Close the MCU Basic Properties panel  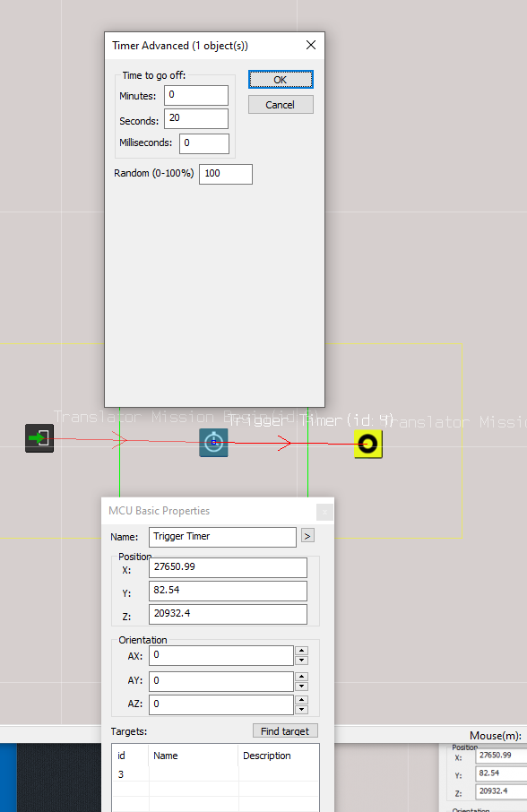(324, 512)
